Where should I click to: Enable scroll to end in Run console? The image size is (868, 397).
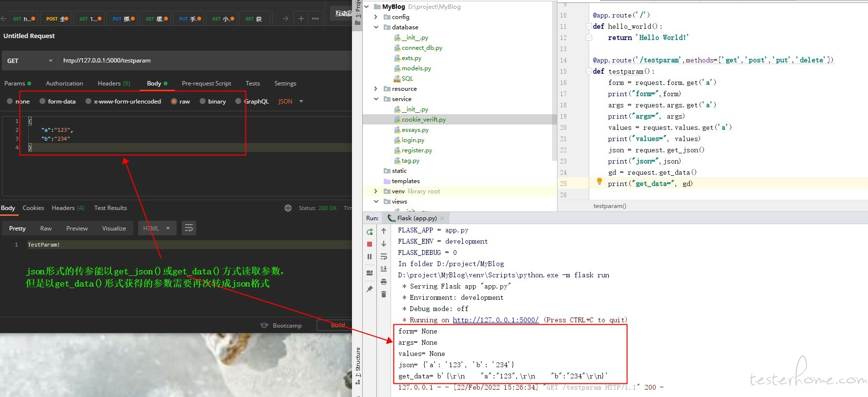[x=384, y=269]
